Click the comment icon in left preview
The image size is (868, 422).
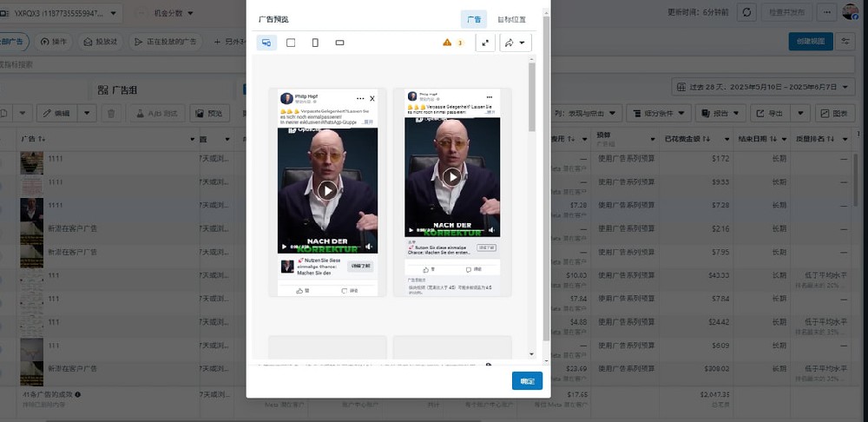tap(345, 290)
